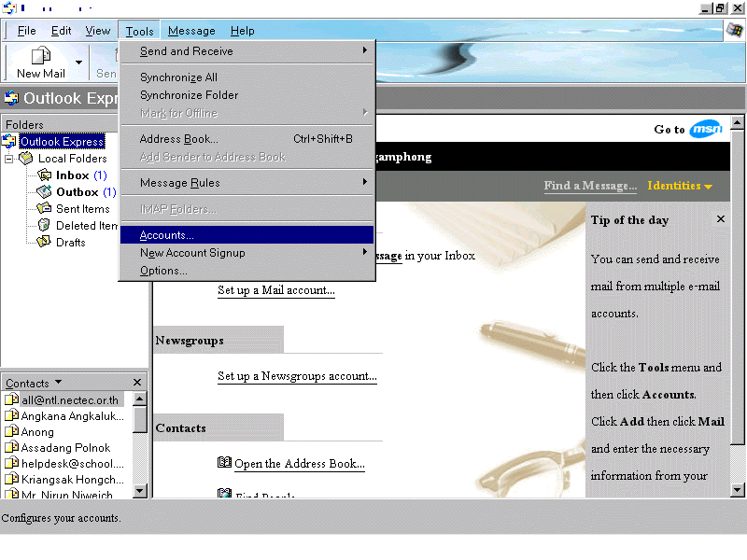Expand the New Account Signup submenu
Screen dimensions: 747x560
[247, 252]
